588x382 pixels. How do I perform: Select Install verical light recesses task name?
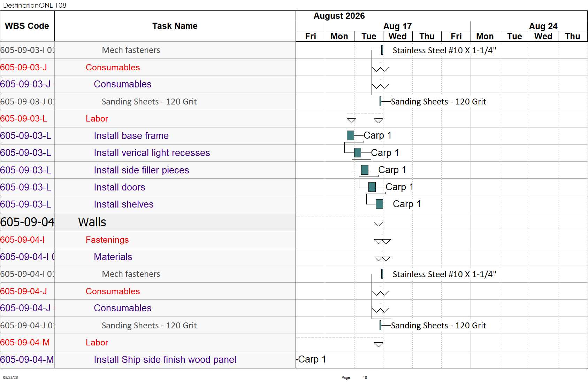pyautogui.click(x=152, y=153)
